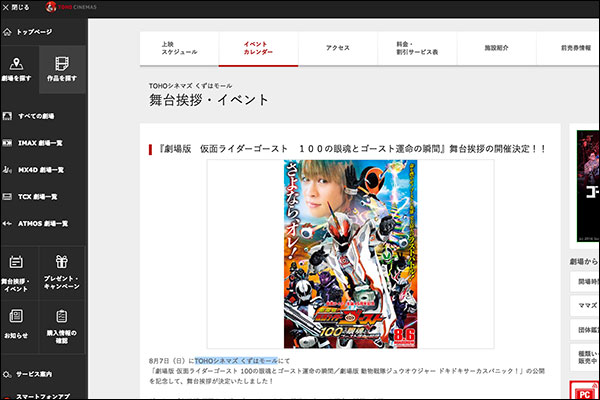Open トップページ from the sidebar
Image resolution: width=600 pixels, height=400 pixels.
click(x=42, y=32)
